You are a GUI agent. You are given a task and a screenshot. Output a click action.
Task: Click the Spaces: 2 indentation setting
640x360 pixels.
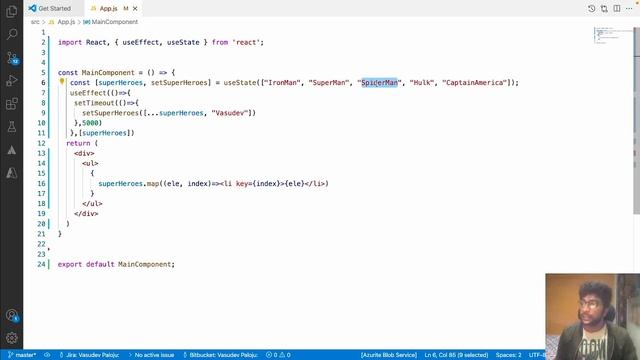[x=508, y=355]
